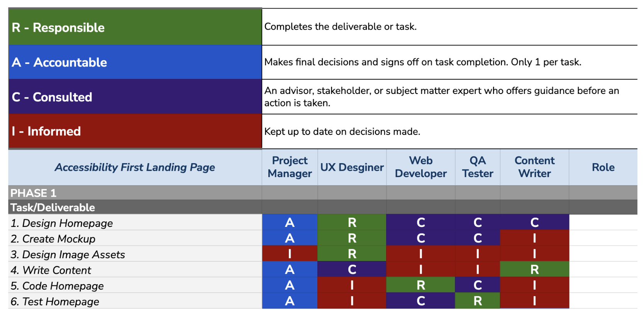The width and height of the screenshot is (644, 317).
Task: Click the PHASE 1 row label
Action: coord(135,193)
